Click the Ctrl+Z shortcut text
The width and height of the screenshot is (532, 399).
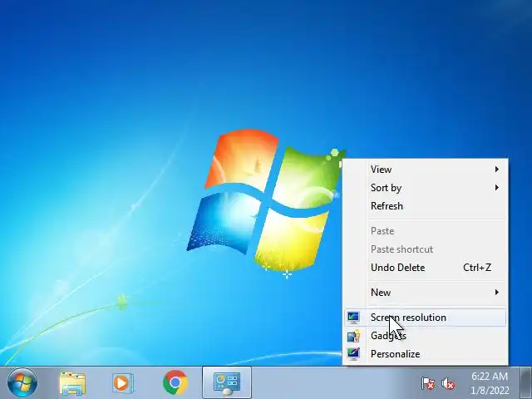(477, 268)
